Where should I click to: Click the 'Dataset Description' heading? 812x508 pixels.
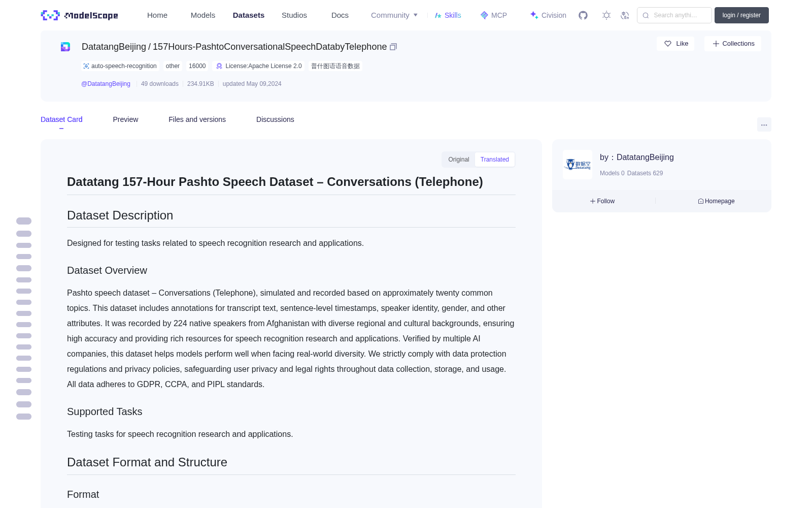[x=120, y=215]
